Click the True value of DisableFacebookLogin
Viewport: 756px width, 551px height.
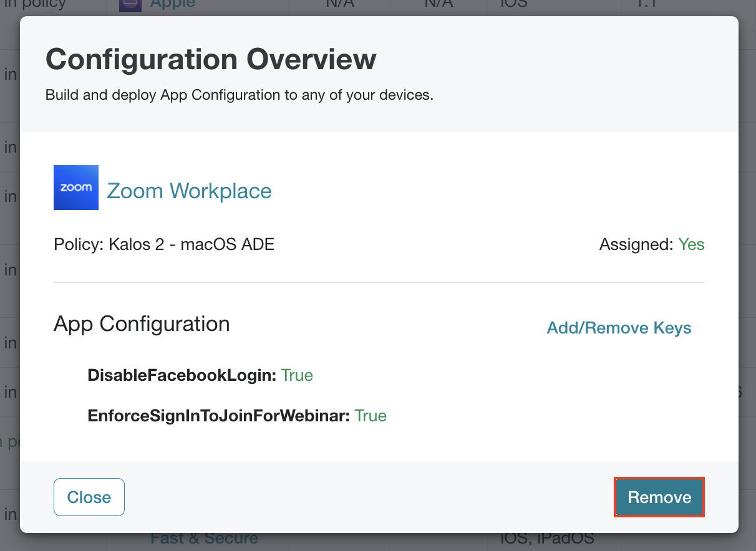click(x=297, y=375)
